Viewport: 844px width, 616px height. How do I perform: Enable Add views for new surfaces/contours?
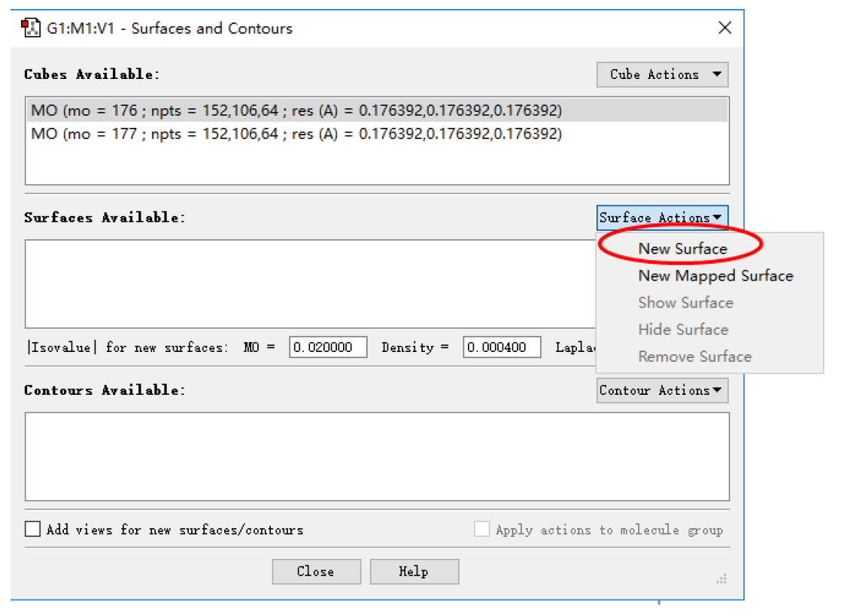pyautogui.click(x=33, y=530)
